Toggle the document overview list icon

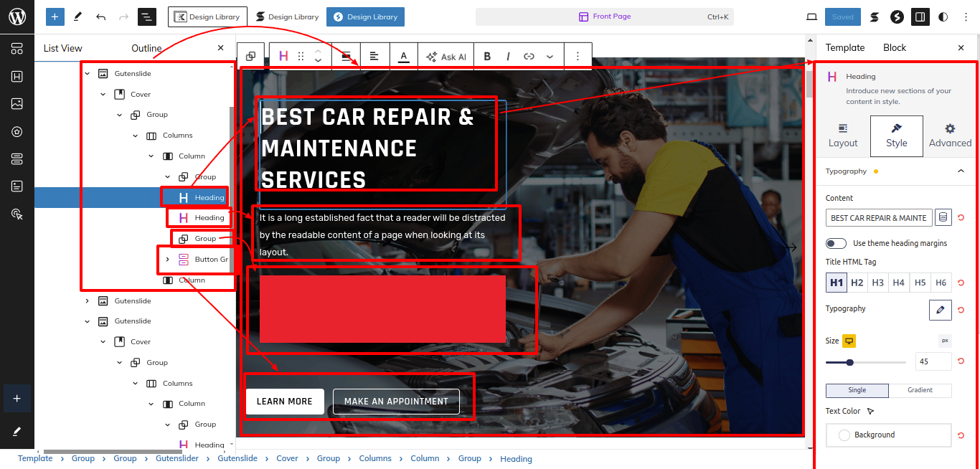pyautogui.click(x=146, y=16)
